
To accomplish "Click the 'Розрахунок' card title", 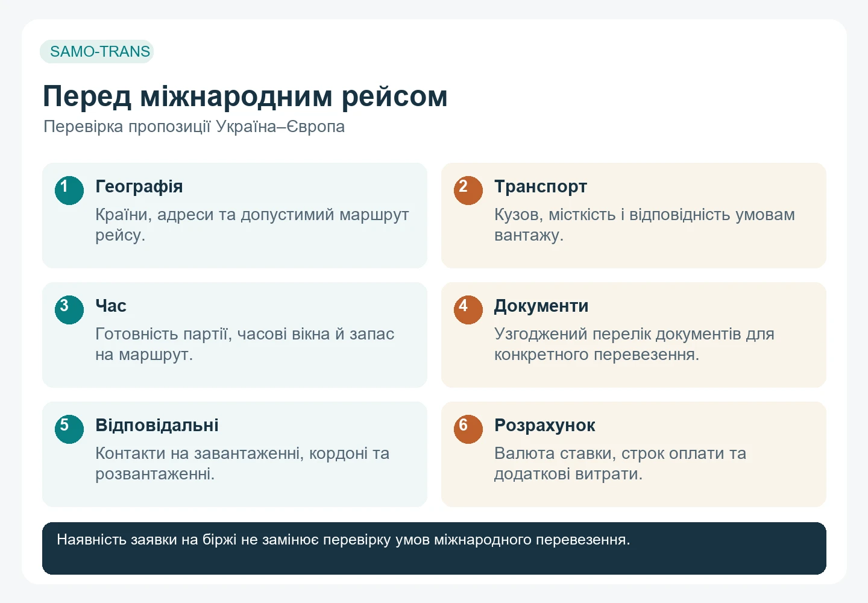I will (x=545, y=426).
